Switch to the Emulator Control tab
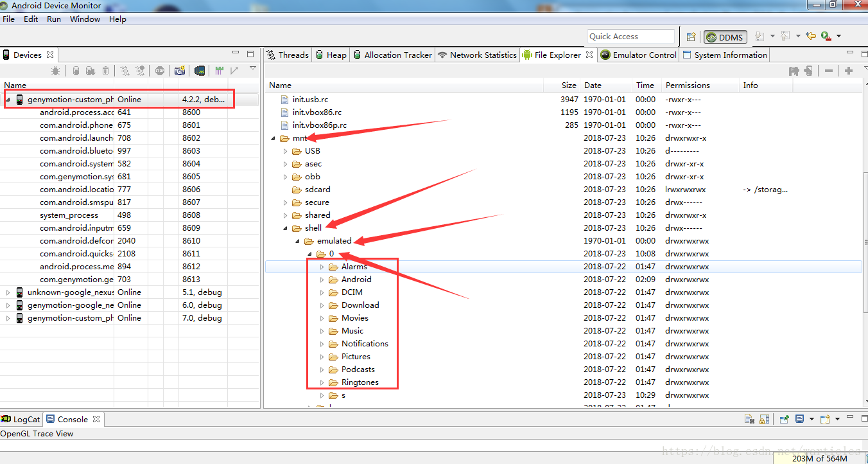The image size is (868, 464). (x=638, y=55)
